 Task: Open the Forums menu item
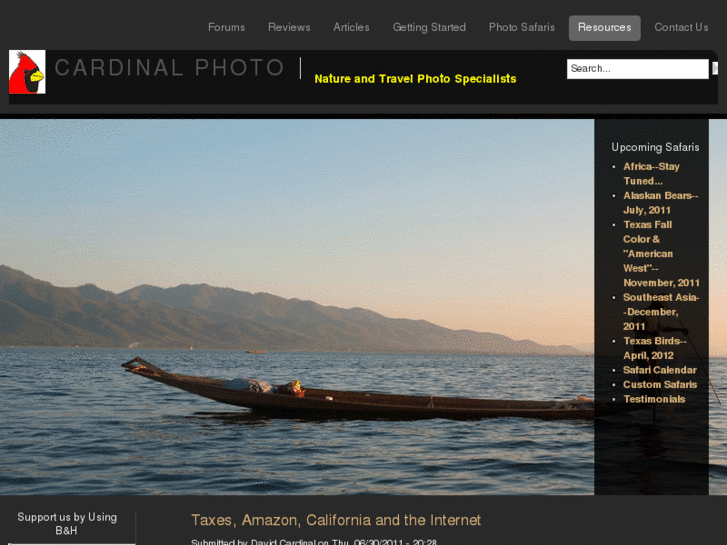tap(226, 27)
